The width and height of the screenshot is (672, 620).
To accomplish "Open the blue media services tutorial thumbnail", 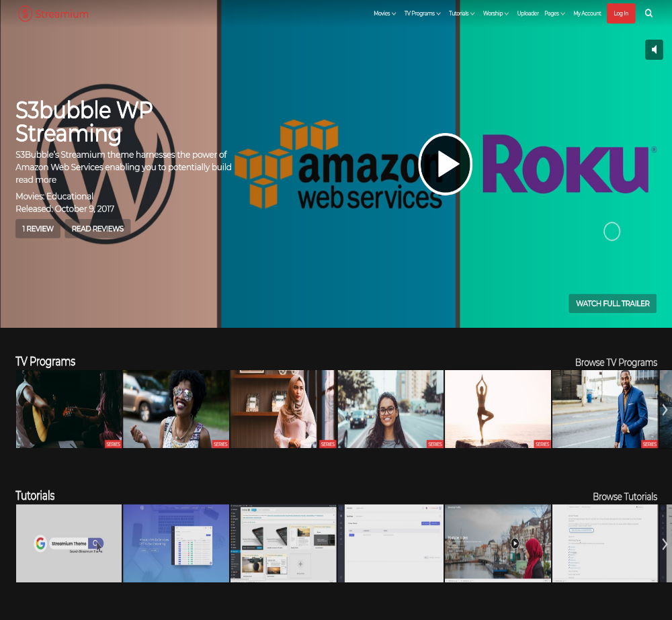I will click(x=175, y=543).
